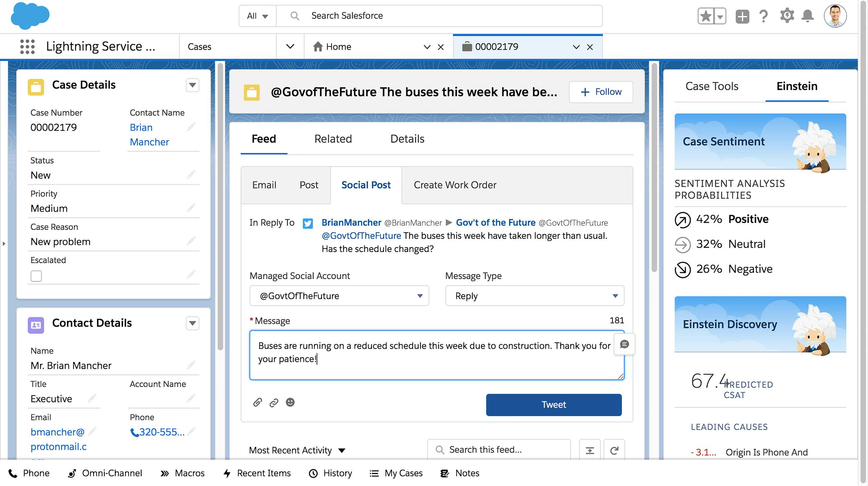Open the App Launcher grid icon
The width and height of the screenshot is (868, 486).
27,46
